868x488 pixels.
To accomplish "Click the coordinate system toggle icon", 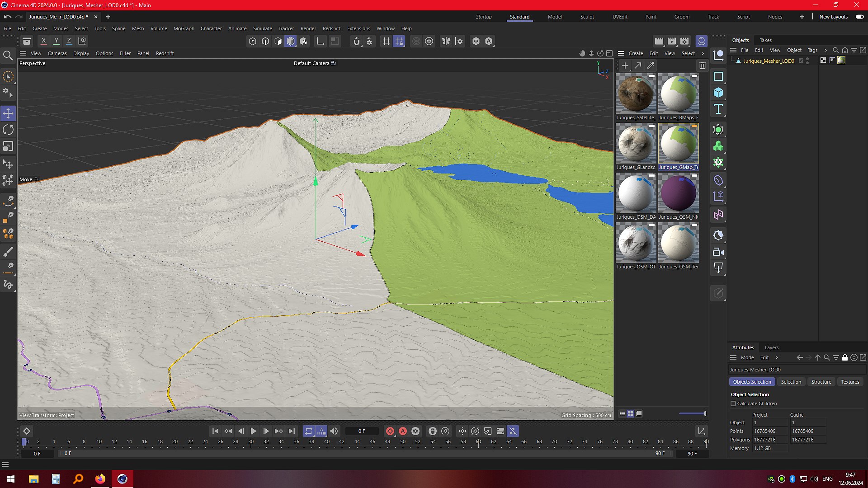I will (82, 41).
